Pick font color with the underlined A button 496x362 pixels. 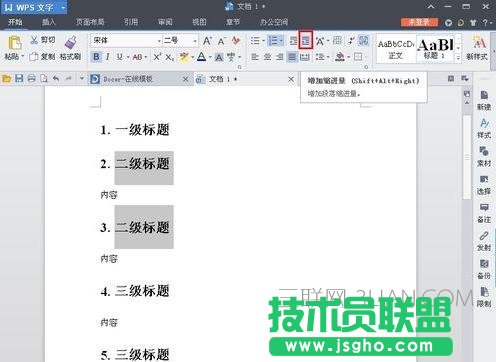201,57
